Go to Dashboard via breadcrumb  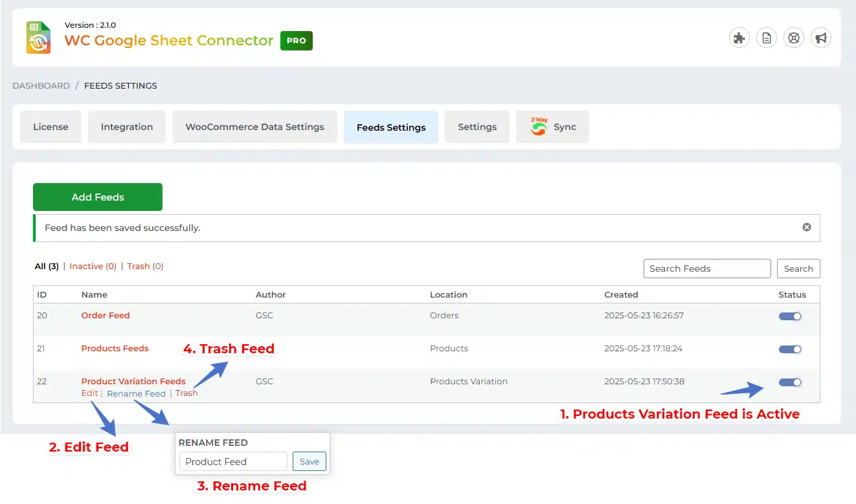[41, 85]
